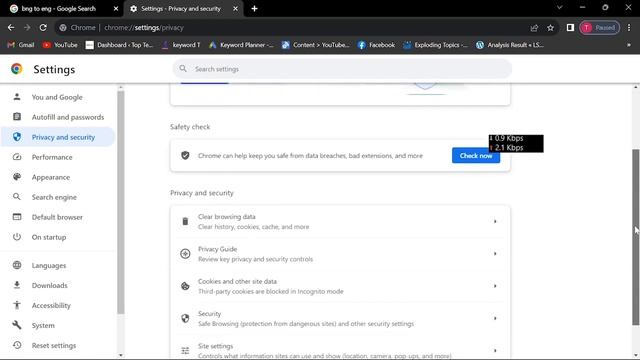
Task: Click the You and Google person icon
Action: (17, 97)
